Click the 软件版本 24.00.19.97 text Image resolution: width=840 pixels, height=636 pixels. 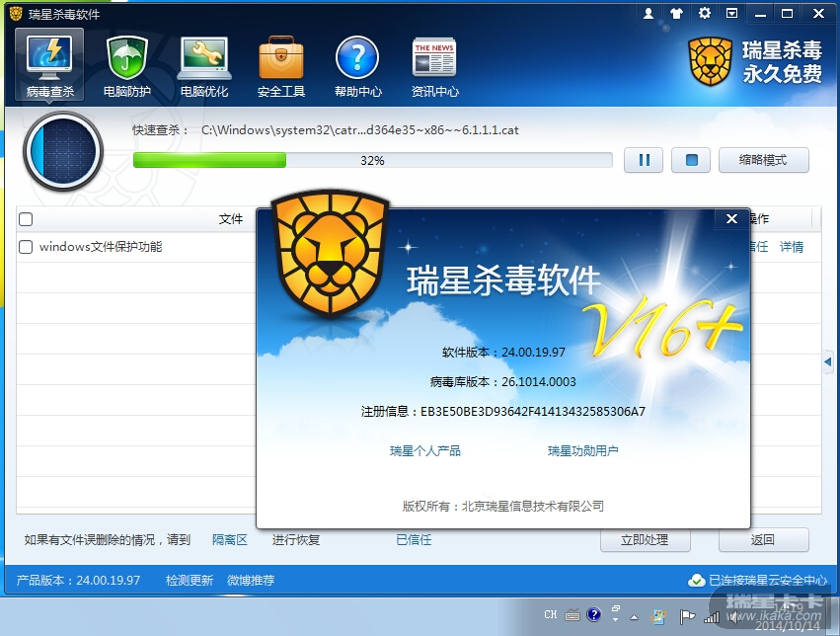(x=503, y=353)
